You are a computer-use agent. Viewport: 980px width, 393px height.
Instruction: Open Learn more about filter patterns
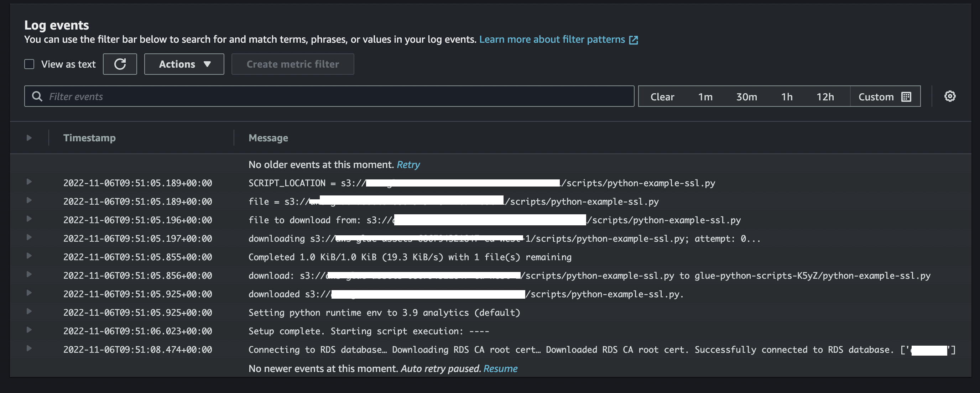pos(552,40)
